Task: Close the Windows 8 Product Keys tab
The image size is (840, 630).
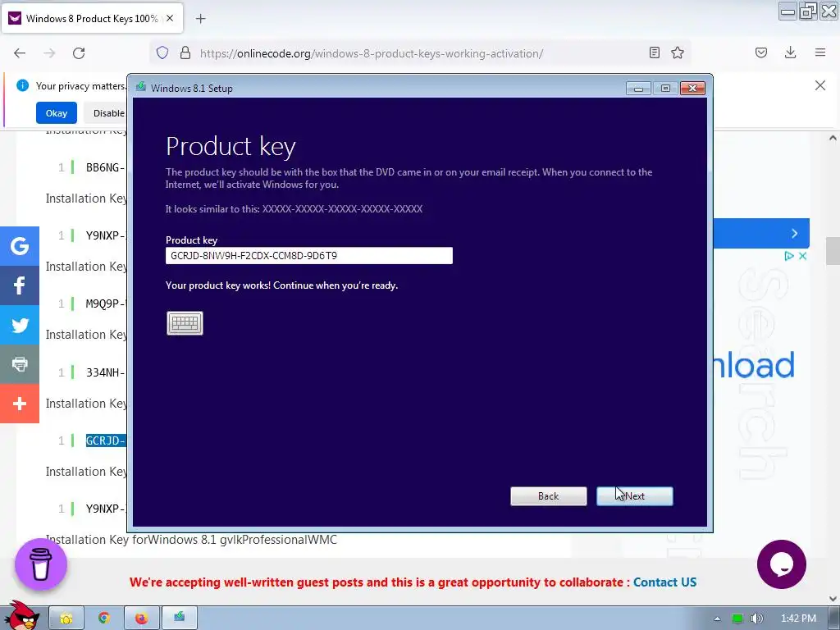Action: pos(170,18)
